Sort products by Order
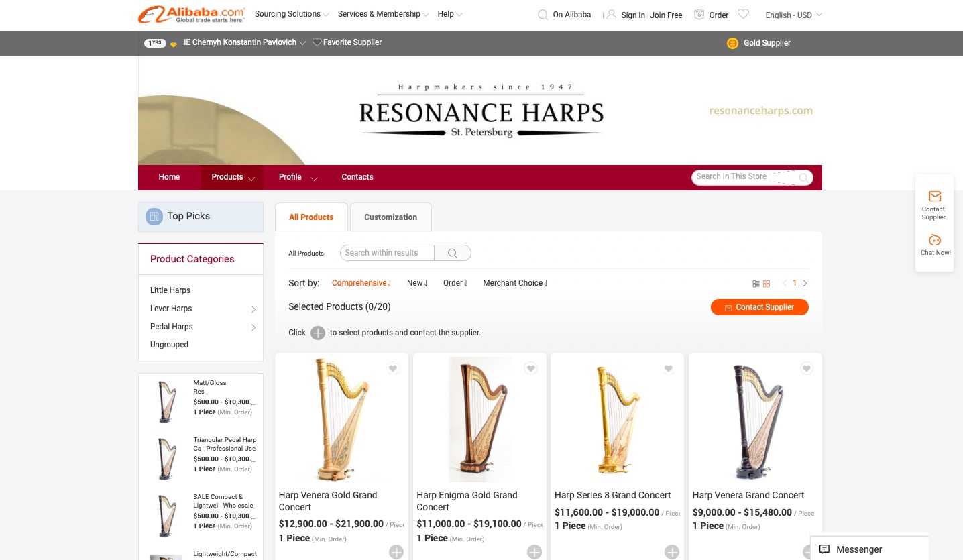 (x=455, y=283)
